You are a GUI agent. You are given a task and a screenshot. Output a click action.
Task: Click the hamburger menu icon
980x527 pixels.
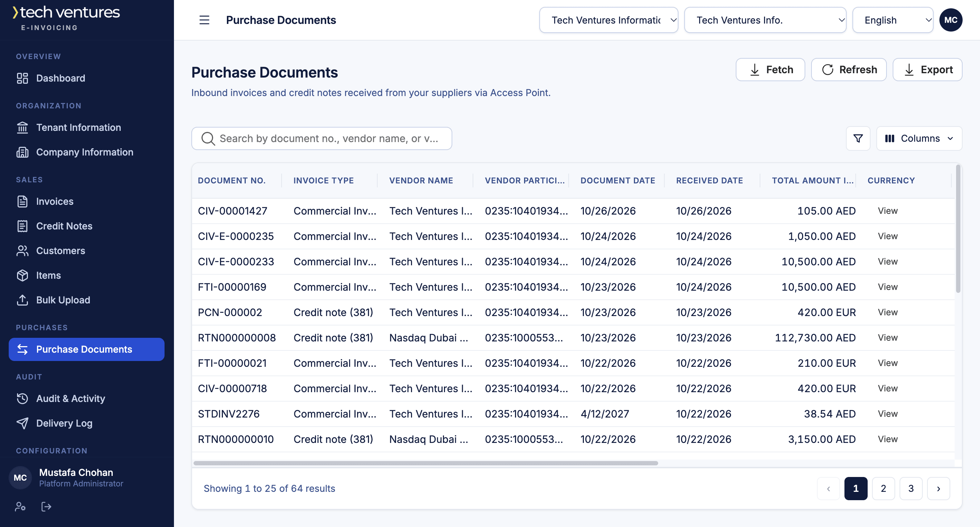204,20
